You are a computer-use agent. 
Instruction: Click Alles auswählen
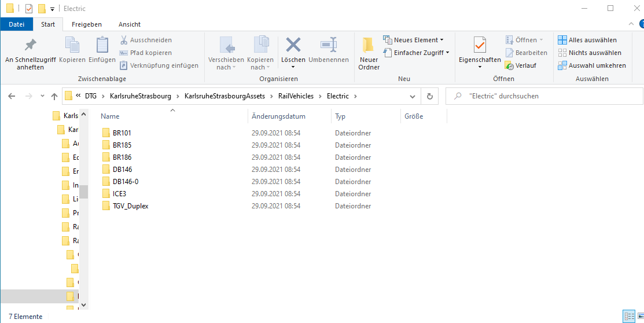(587, 40)
